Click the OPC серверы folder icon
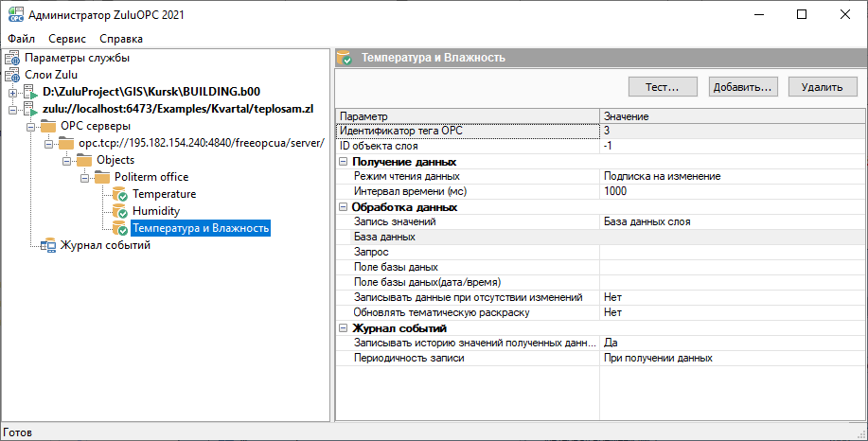Viewport: 868px width, 441px height. pos(47,127)
